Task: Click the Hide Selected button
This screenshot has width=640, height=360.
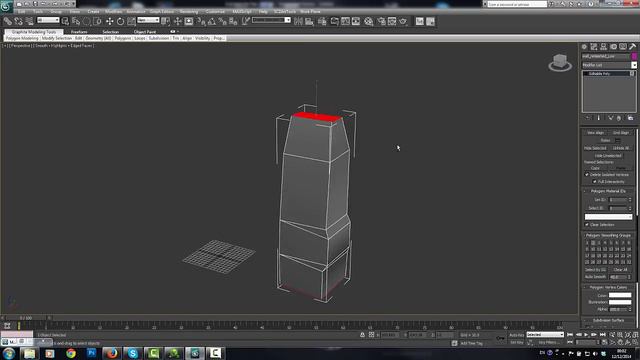Action: point(595,148)
